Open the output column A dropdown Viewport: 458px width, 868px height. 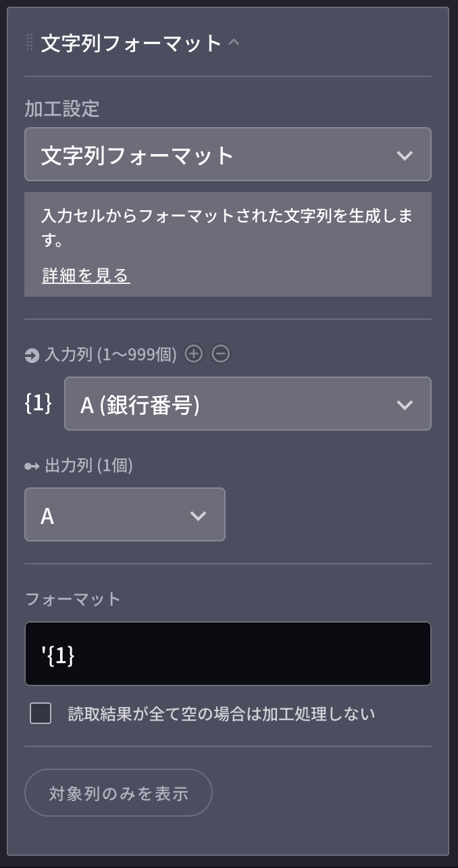pyautogui.click(x=124, y=515)
